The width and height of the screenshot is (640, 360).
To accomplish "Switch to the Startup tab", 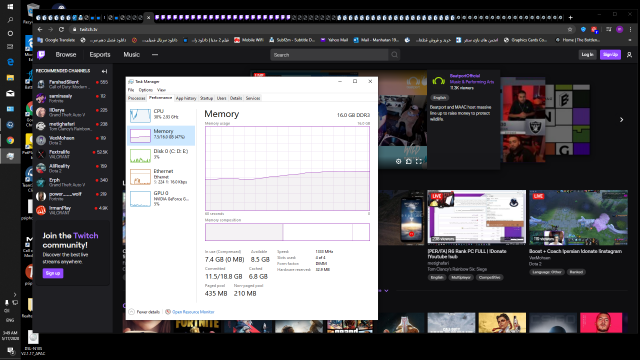I will pyautogui.click(x=206, y=98).
